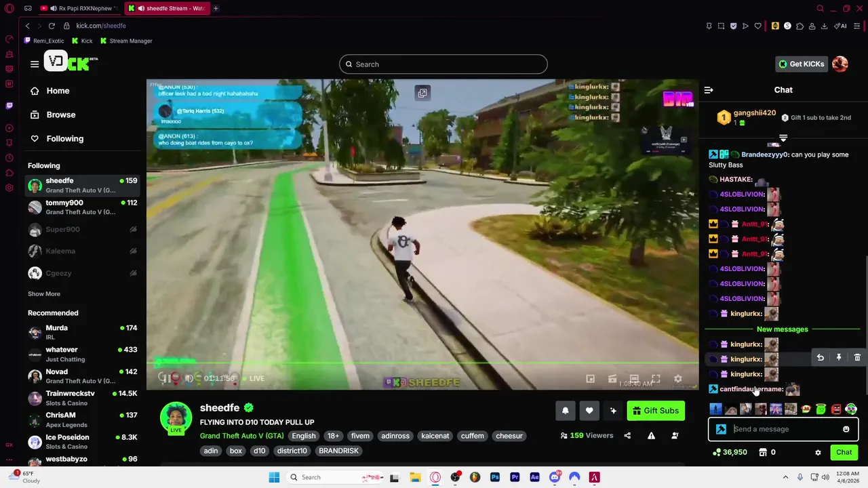
Task: Click the popout icon atop the video
Action: (x=422, y=94)
